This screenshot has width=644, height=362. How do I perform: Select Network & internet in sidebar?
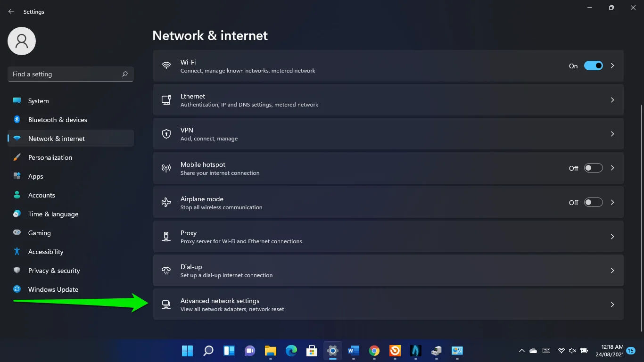(71, 139)
